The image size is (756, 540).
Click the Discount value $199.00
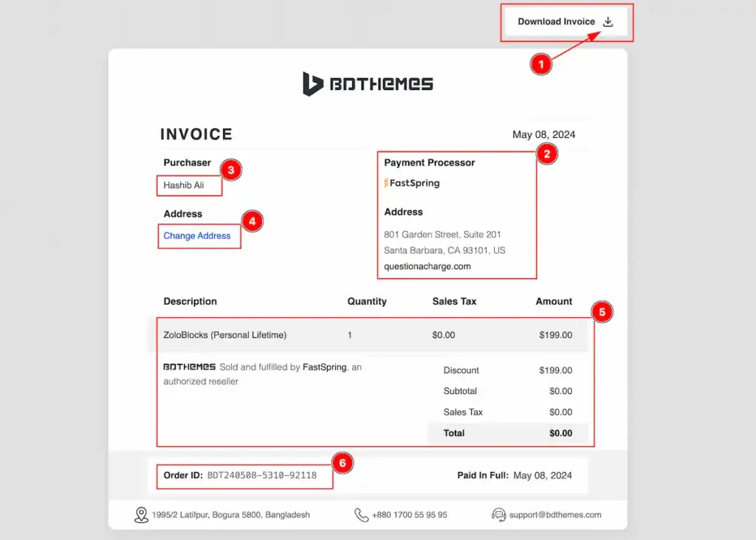click(555, 370)
